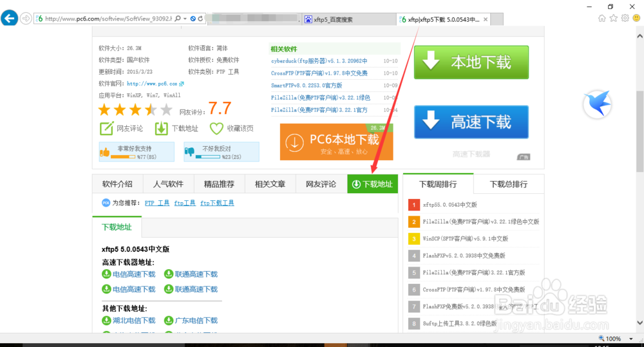Viewport: 644px width, 347px height.
Task: Open browser Home icon
Action: tap(601, 18)
